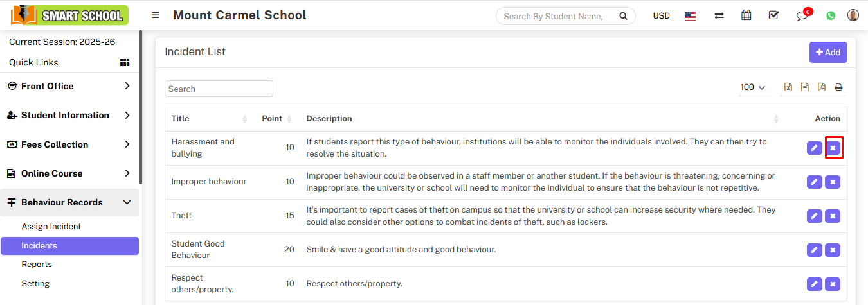Open the chat messages icon

point(801,15)
